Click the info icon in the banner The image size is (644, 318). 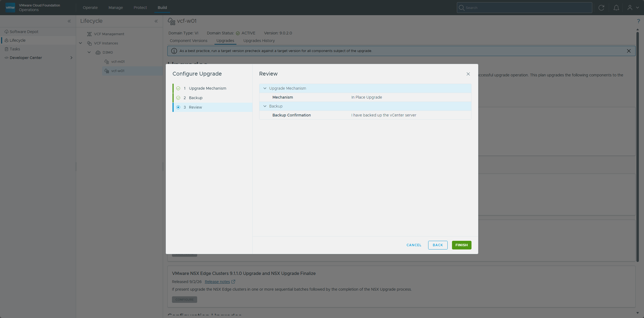click(x=174, y=51)
